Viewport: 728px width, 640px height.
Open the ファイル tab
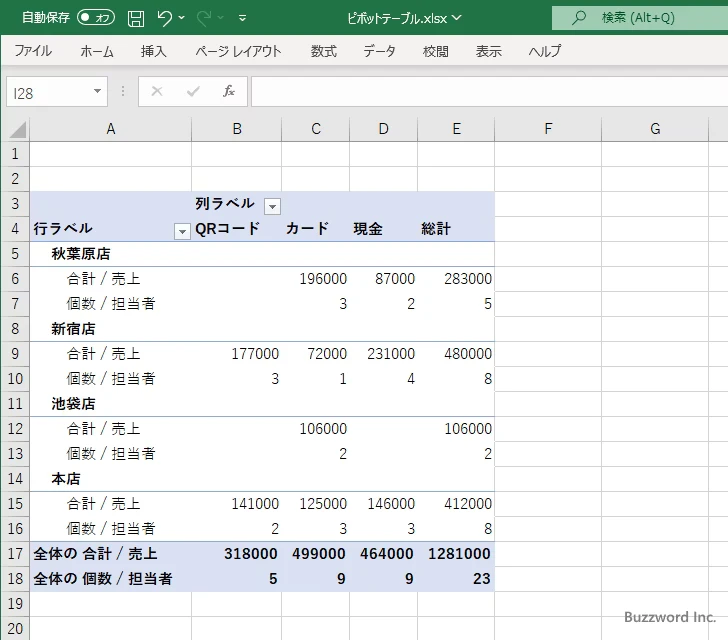pyautogui.click(x=32, y=51)
